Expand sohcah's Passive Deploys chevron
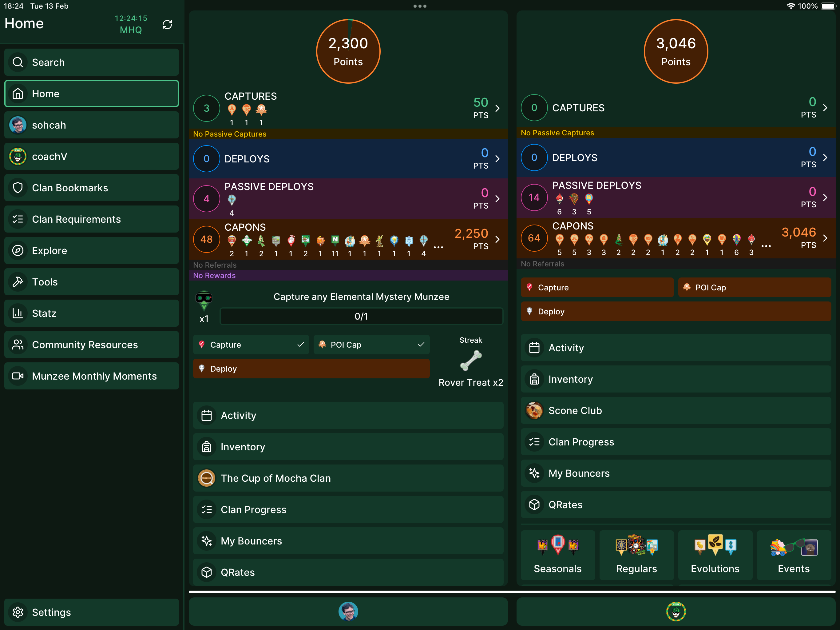 pos(497,199)
